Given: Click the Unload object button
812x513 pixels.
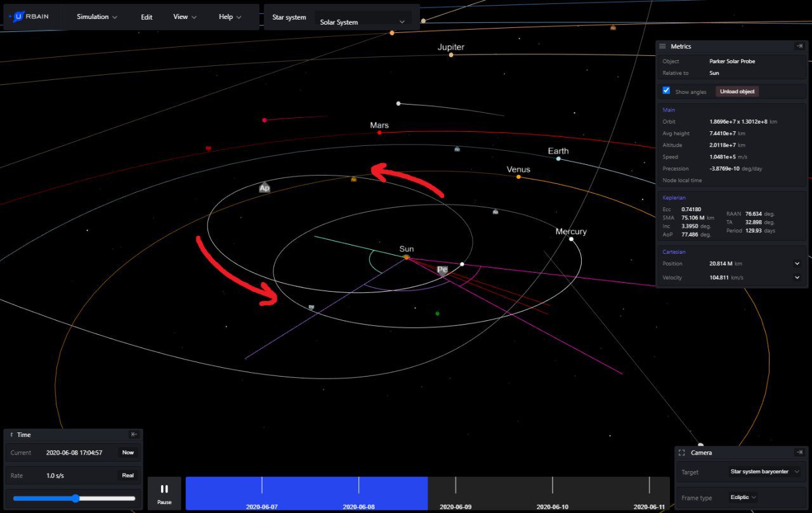Looking at the screenshot, I should (x=737, y=91).
